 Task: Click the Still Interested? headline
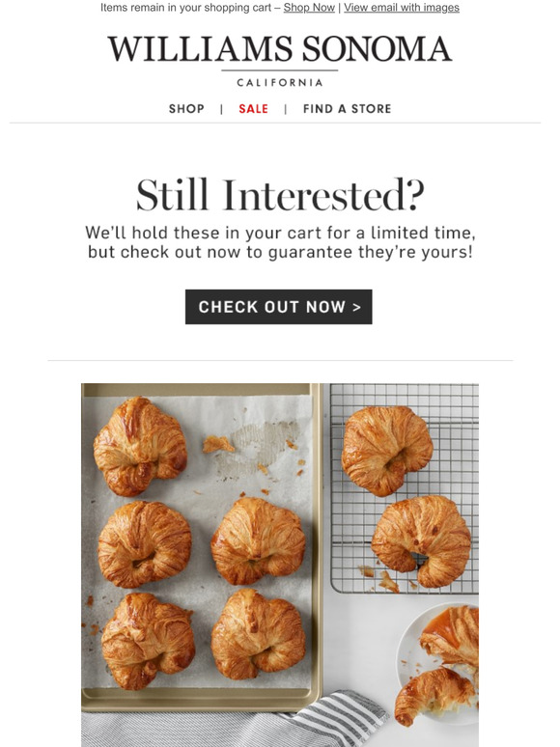pos(280,195)
